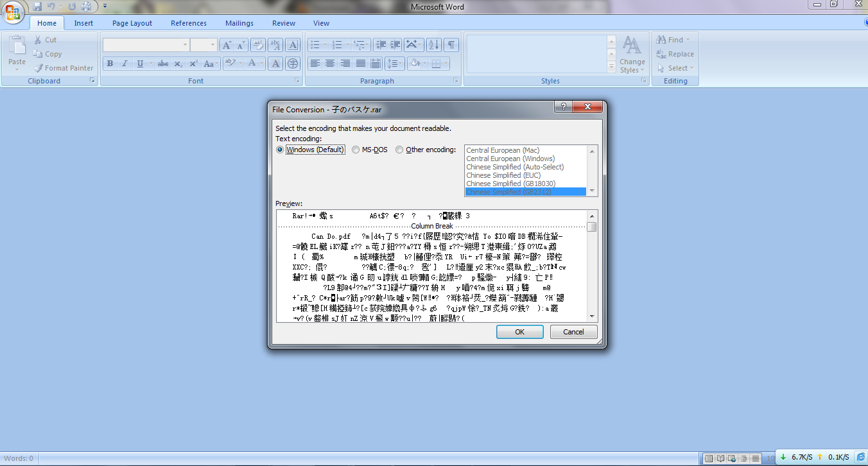Screen dimensions: 868x466
Task: Click OK in File Conversion dialog
Action: (x=520, y=332)
